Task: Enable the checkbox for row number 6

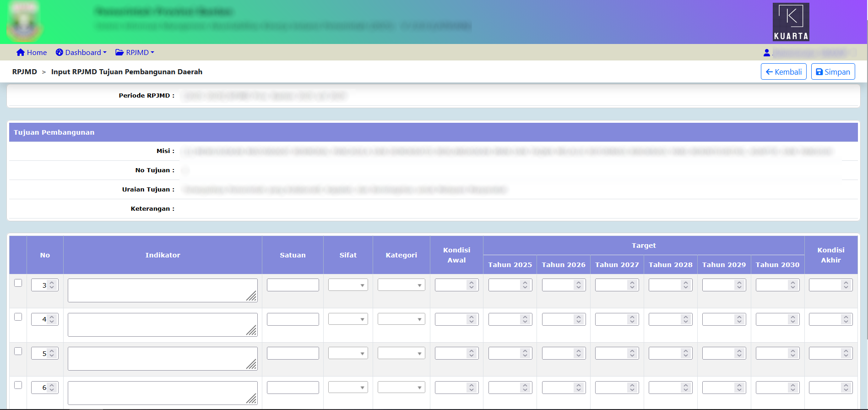Action: [18, 385]
